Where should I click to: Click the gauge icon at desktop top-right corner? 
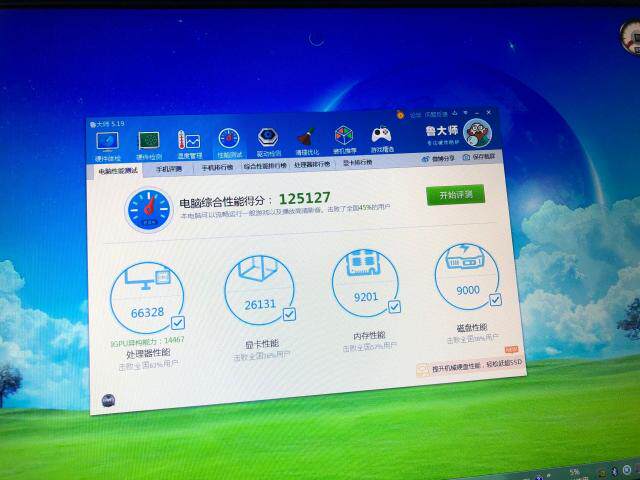(x=631, y=38)
